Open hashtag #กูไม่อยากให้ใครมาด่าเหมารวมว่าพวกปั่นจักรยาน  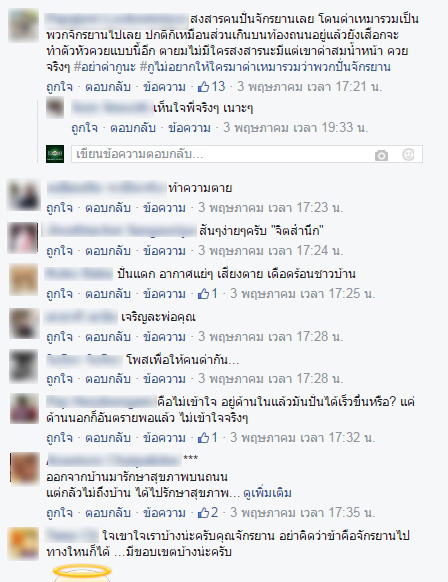pyautogui.click(x=265, y=67)
